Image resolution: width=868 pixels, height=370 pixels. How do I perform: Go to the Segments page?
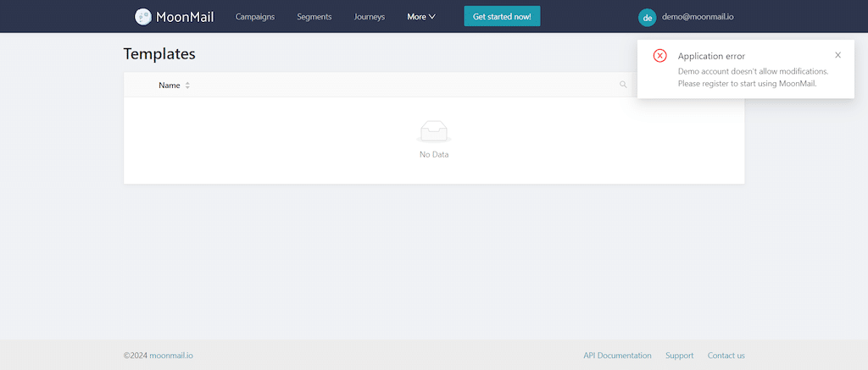coord(314,17)
